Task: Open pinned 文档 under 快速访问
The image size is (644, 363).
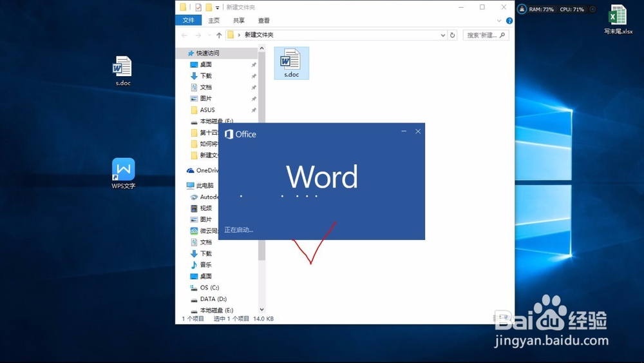Action: tap(206, 87)
